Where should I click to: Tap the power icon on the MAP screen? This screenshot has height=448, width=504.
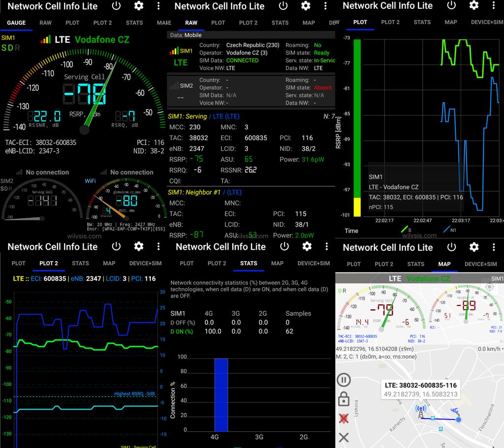tap(452, 247)
